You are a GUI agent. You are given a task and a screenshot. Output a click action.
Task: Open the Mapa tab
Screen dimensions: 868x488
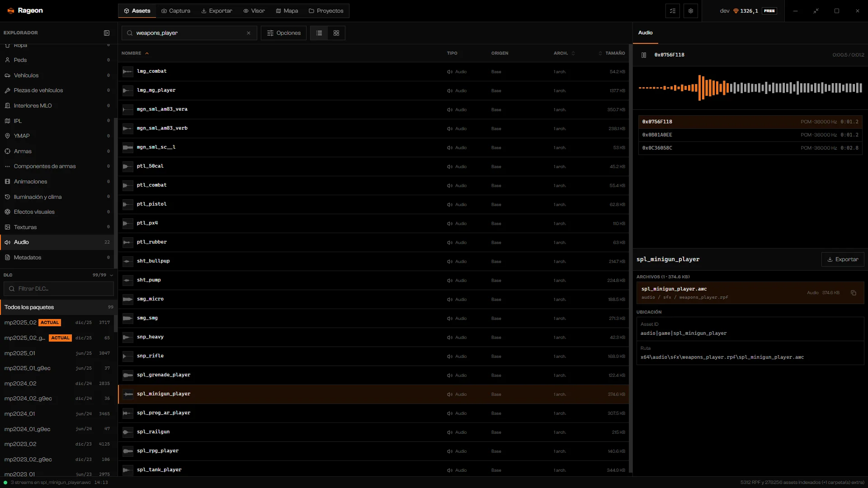pos(287,11)
